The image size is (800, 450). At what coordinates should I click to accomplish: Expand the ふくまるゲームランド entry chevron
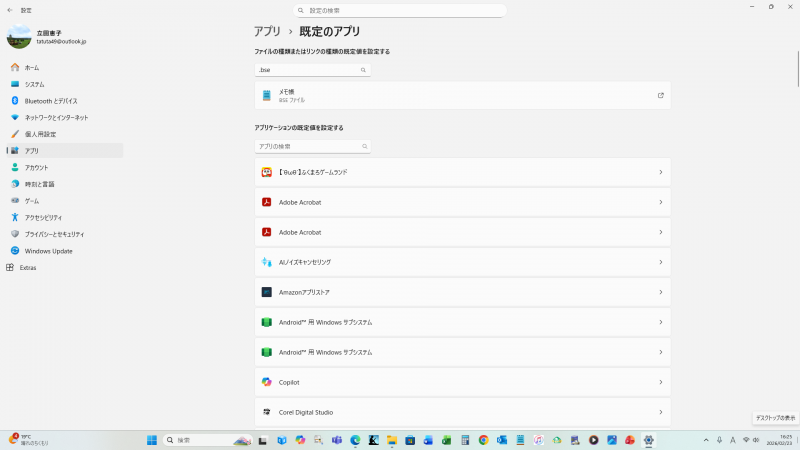(660, 172)
